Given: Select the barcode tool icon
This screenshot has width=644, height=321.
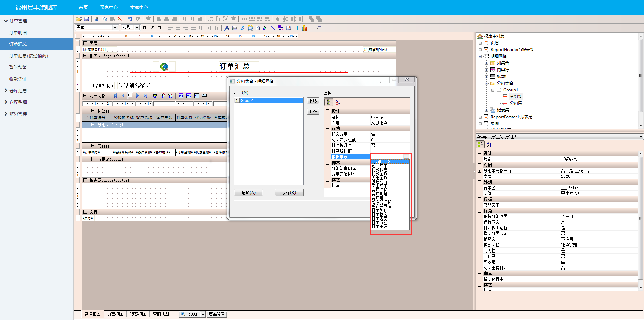Looking at the screenshot, I should pos(297,28).
